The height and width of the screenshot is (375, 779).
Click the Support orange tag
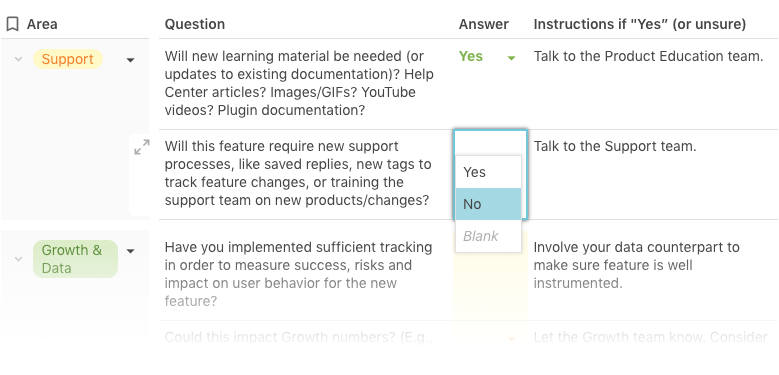pos(68,59)
